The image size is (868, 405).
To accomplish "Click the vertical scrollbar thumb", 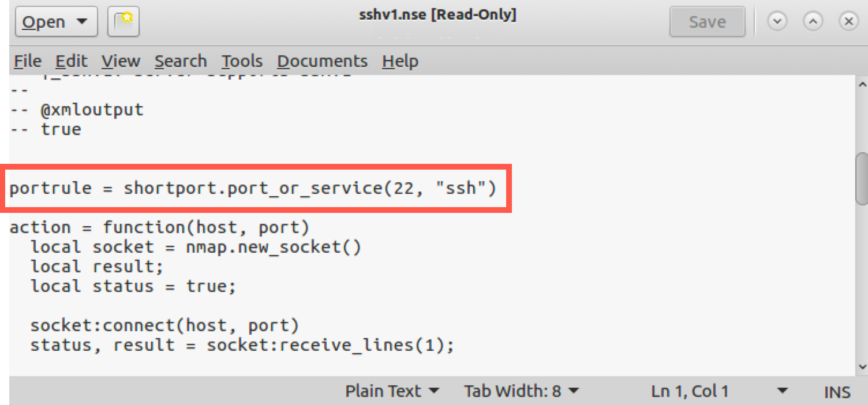I will [x=862, y=178].
